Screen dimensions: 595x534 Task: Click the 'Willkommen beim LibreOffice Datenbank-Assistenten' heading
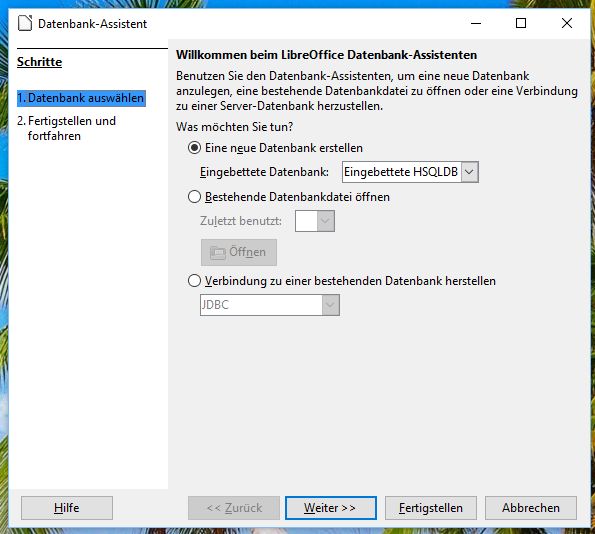point(326,55)
